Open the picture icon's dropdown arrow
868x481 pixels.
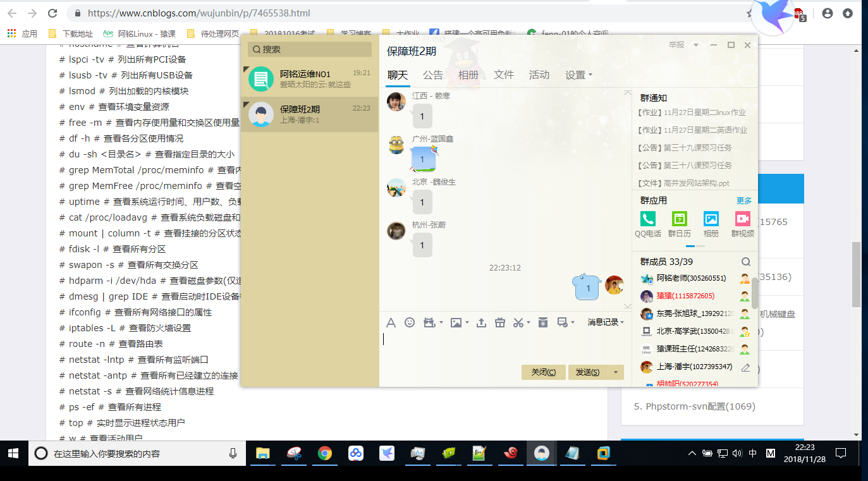(467, 322)
